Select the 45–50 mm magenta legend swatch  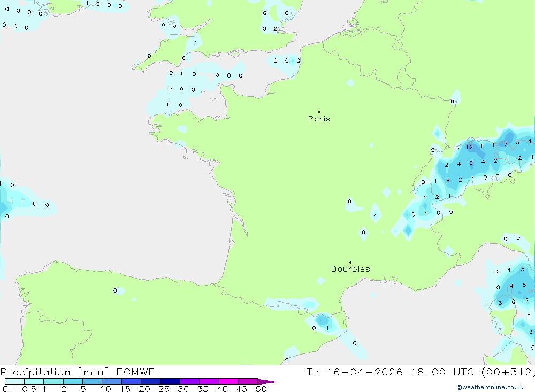point(248,381)
